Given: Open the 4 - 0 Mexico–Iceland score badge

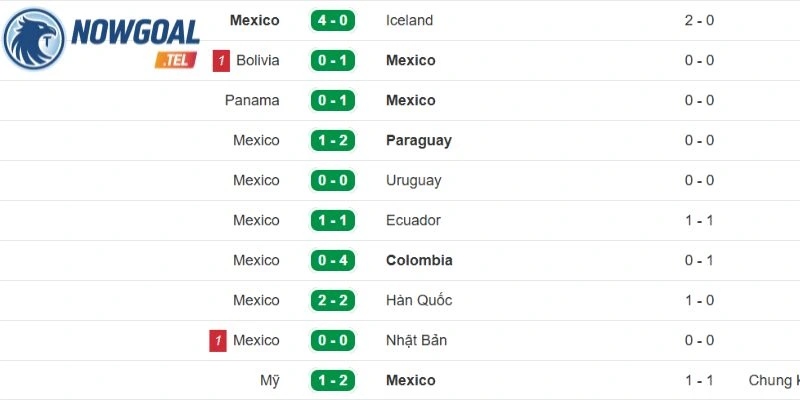Looking at the screenshot, I should tap(333, 20).
